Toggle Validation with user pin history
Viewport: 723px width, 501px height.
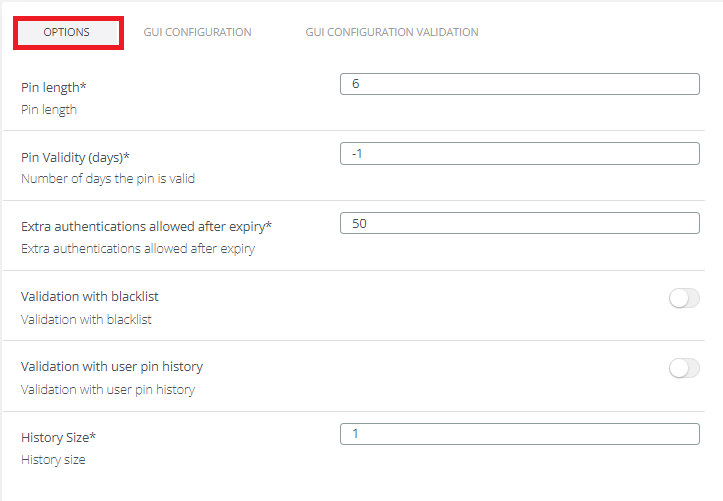pos(684,369)
